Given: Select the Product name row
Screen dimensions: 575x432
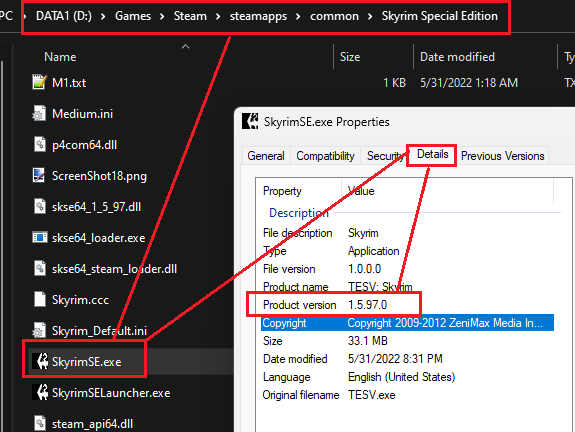Looking at the screenshot, I should tap(407, 287).
